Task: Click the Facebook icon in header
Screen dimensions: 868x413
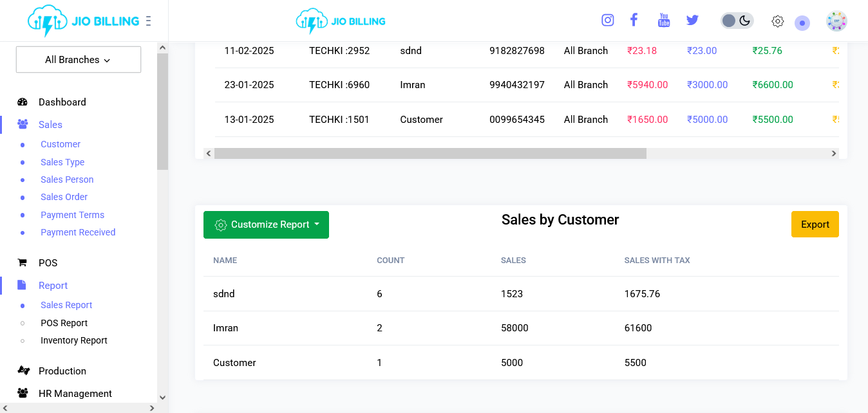Action: pyautogui.click(x=634, y=20)
